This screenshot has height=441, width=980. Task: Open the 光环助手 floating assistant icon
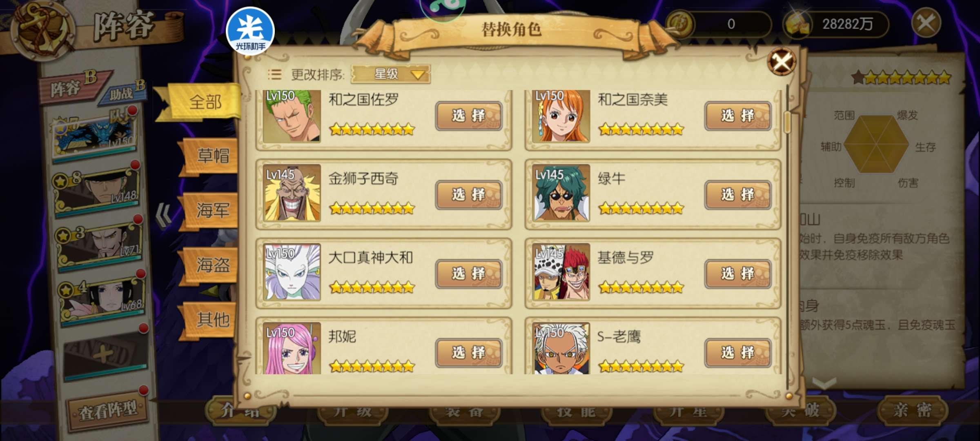tap(250, 31)
